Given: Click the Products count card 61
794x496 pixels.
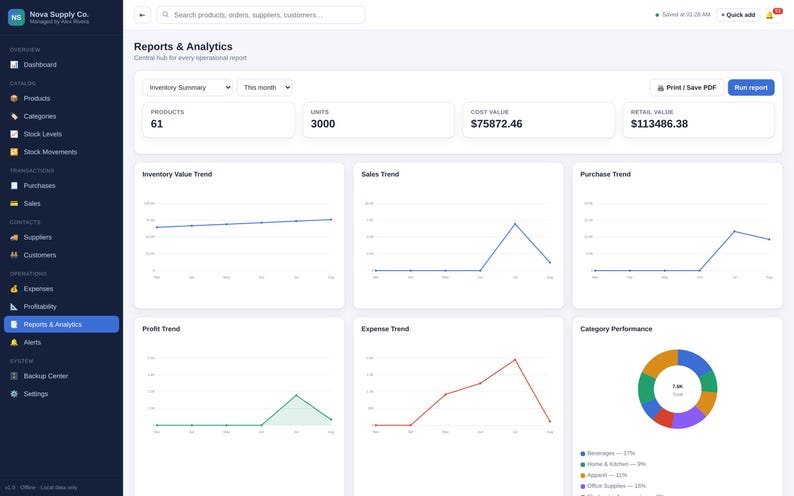Looking at the screenshot, I should tap(218, 120).
